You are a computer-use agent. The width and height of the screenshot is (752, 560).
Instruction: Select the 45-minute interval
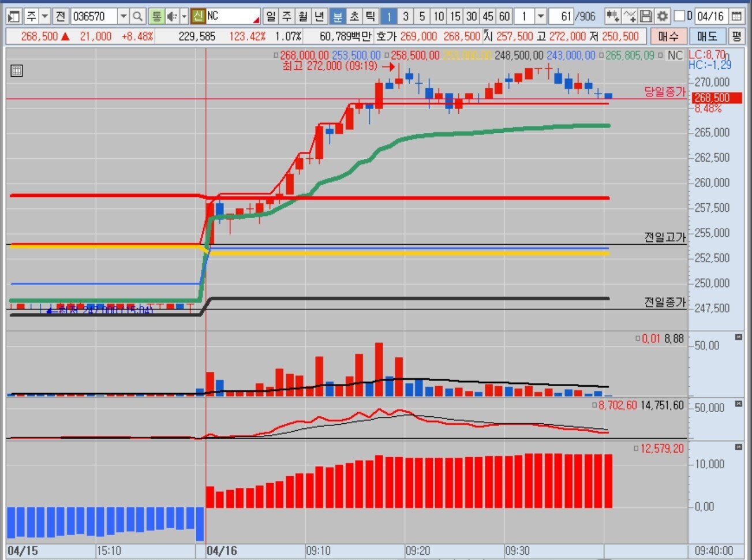tap(488, 16)
